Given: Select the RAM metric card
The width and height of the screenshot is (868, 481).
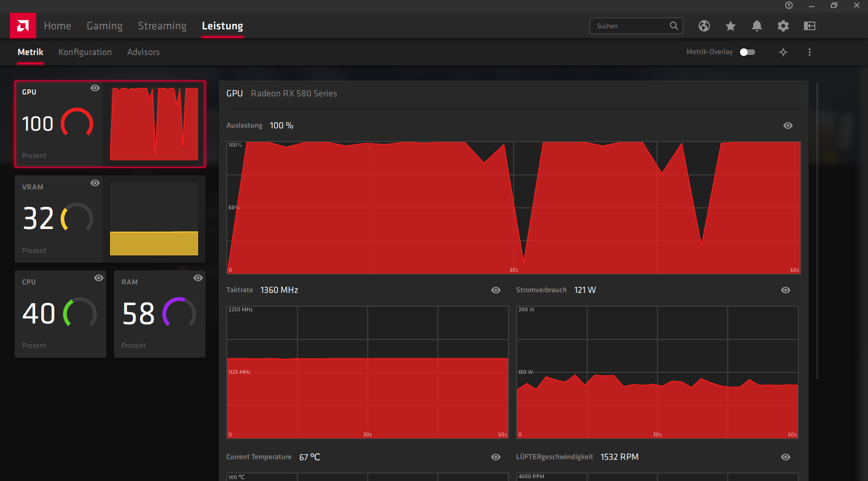Looking at the screenshot, I should (x=159, y=314).
